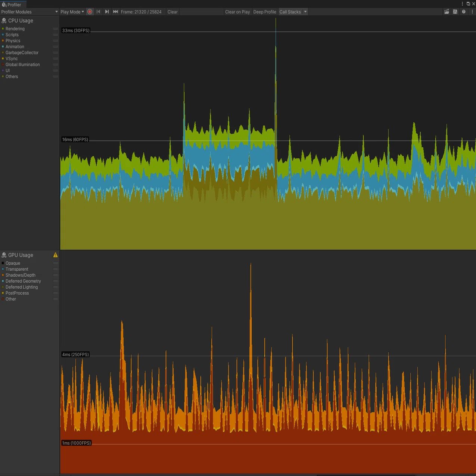This screenshot has height=476, width=476.
Task: Toggle the red record button
Action: coord(90,12)
